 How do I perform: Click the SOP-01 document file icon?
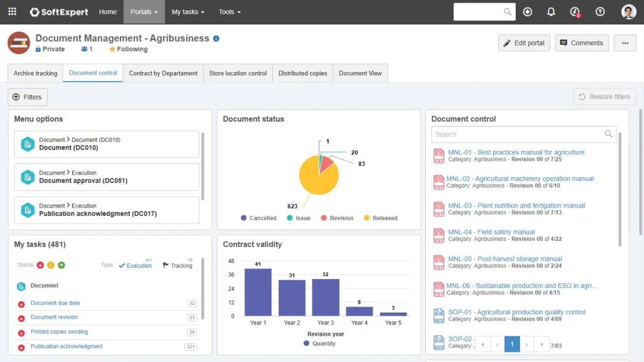(x=439, y=315)
